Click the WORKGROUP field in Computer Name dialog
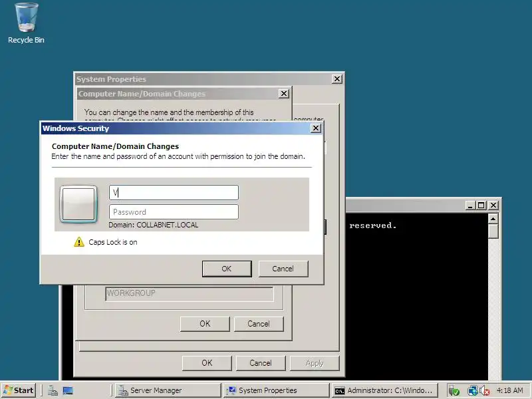The height and width of the screenshot is (399, 532). click(190, 294)
